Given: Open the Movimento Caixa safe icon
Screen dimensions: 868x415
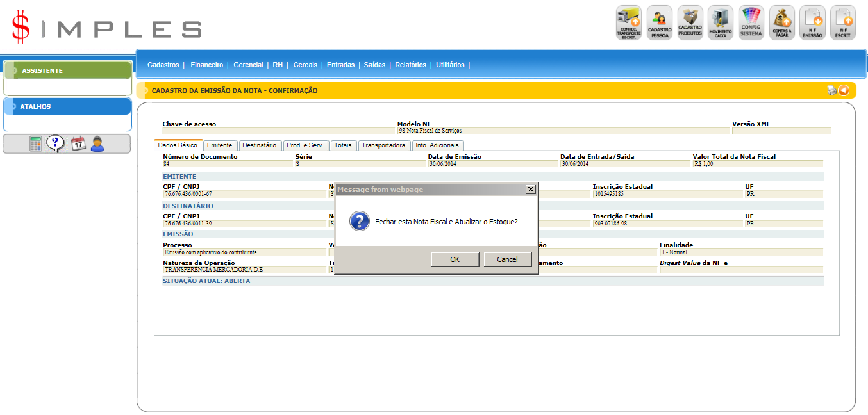Looking at the screenshot, I should 721,23.
